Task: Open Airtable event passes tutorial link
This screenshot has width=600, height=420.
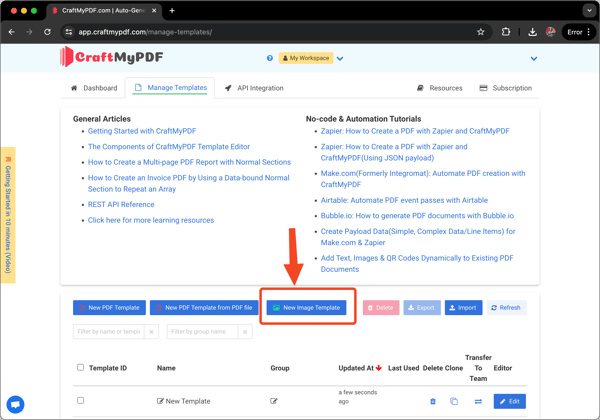Action: [404, 200]
